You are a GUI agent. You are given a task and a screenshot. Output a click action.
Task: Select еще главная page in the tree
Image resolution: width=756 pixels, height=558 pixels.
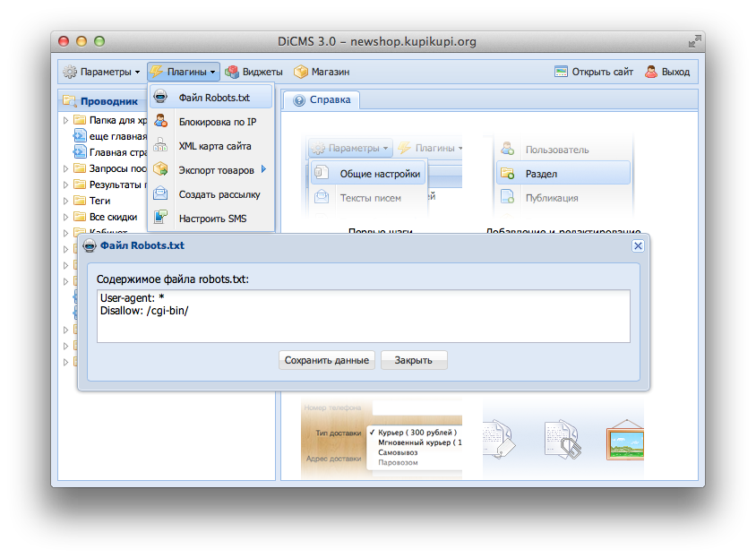(117, 136)
